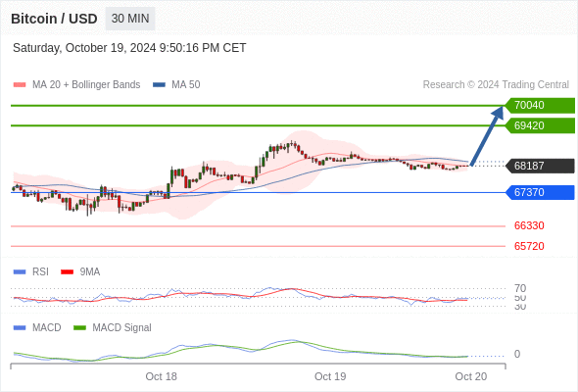Click the Research Trading Central copyright text
Image resolution: width=578 pixels, height=392 pixels.
point(496,85)
